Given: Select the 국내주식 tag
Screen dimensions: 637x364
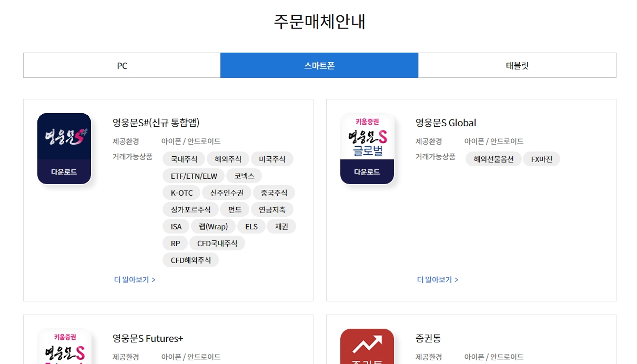Looking at the screenshot, I should tap(184, 159).
